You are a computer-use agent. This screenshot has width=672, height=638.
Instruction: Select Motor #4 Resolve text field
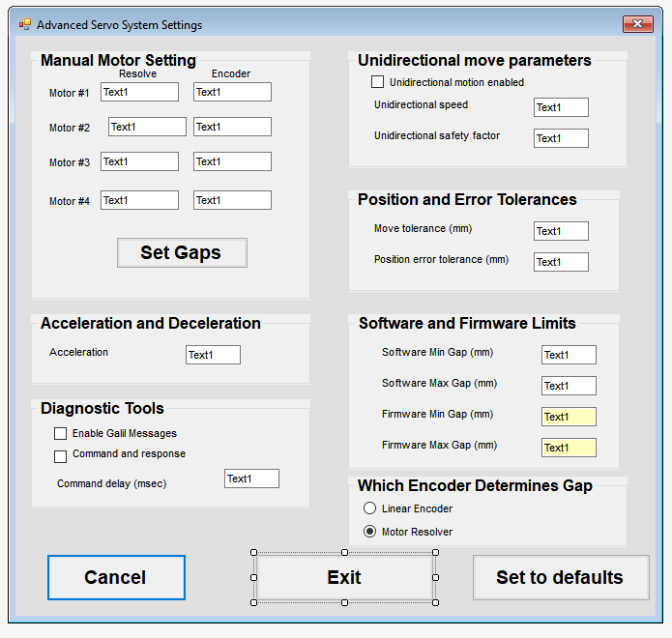(139, 200)
